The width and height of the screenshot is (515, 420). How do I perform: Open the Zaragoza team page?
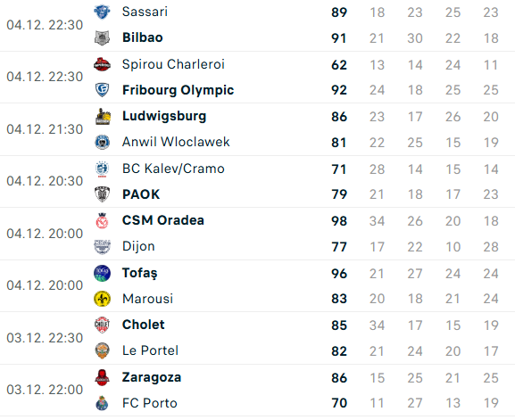pos(152,378)
